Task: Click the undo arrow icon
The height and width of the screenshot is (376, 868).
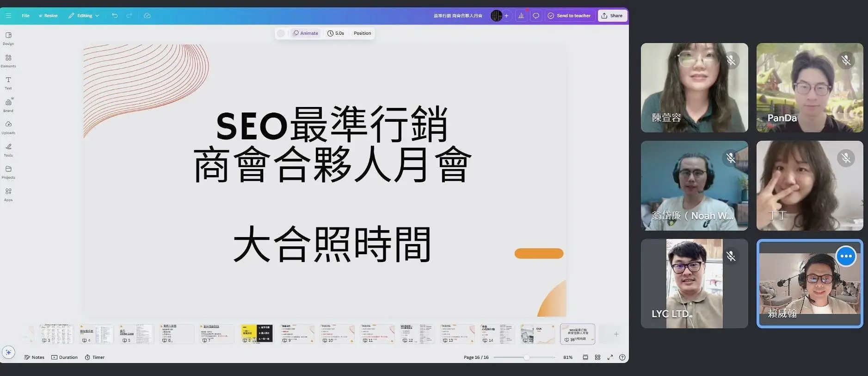Action: click(115, 16)
